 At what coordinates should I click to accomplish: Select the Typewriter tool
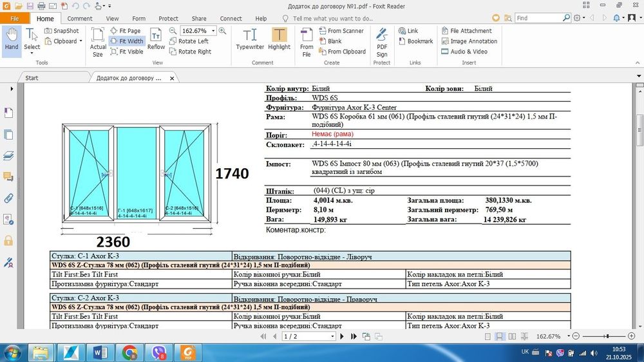(x=250, y=39)
